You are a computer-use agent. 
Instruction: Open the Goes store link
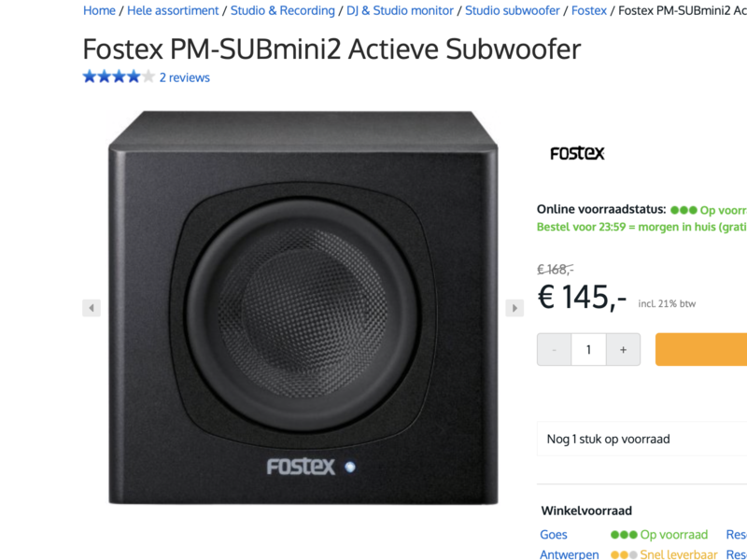[554, 535]
